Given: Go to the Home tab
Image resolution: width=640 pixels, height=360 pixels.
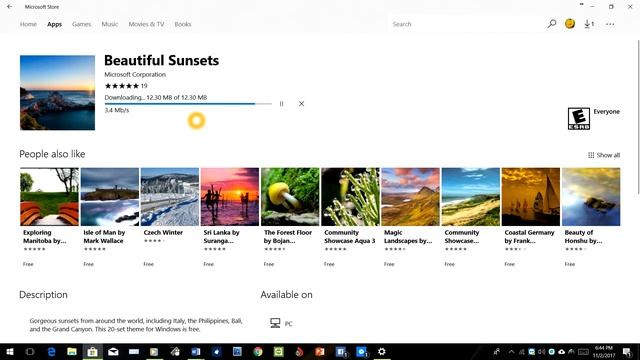Looking at the screenshot, I should 28,24.
